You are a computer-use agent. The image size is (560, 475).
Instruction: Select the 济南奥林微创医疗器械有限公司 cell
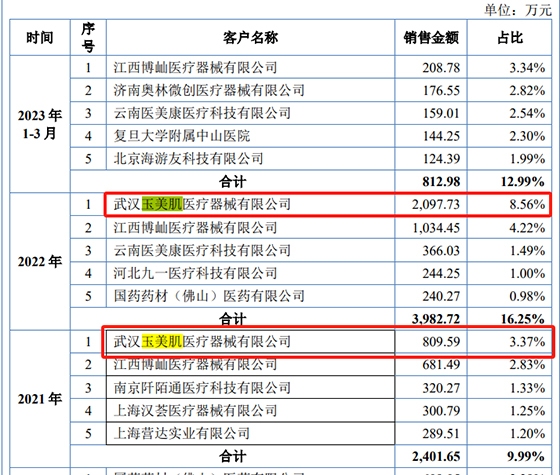tap(250, 90)
